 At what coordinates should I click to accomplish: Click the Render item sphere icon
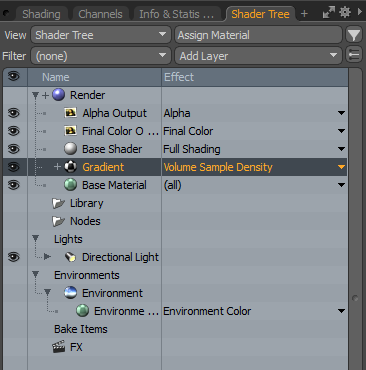pyautogui.click(x=59, y=95)
